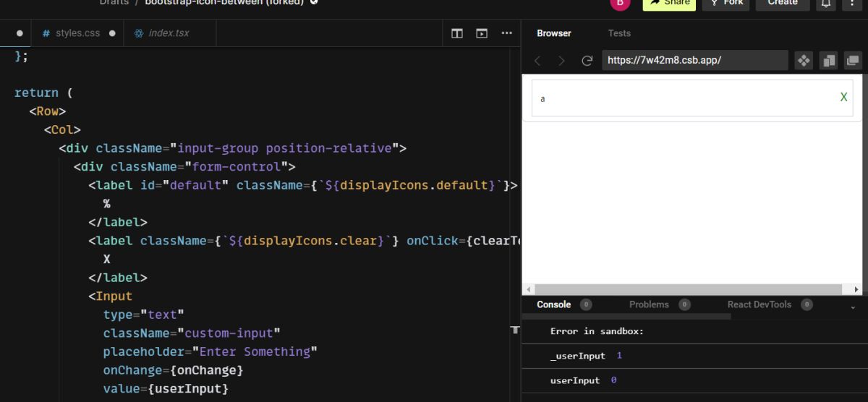Click the '%' character line in code
The image size is (868, 402).
(107, 204)
